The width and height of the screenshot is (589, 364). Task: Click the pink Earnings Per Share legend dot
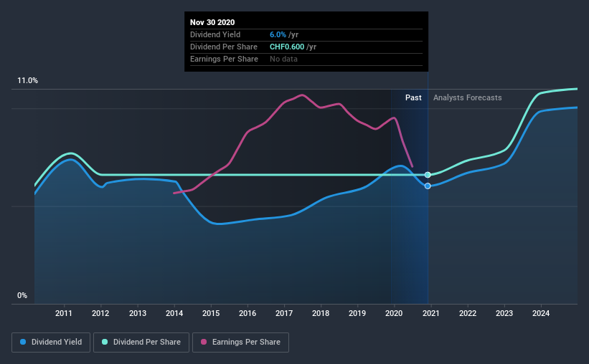204,342
